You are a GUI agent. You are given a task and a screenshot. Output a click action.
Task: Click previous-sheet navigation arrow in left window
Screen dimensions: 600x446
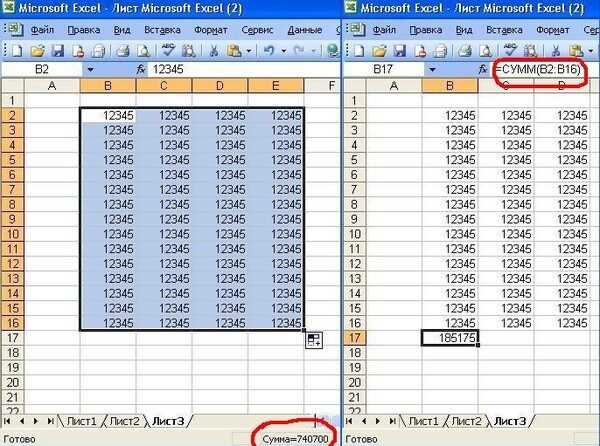tap(22, 421)
